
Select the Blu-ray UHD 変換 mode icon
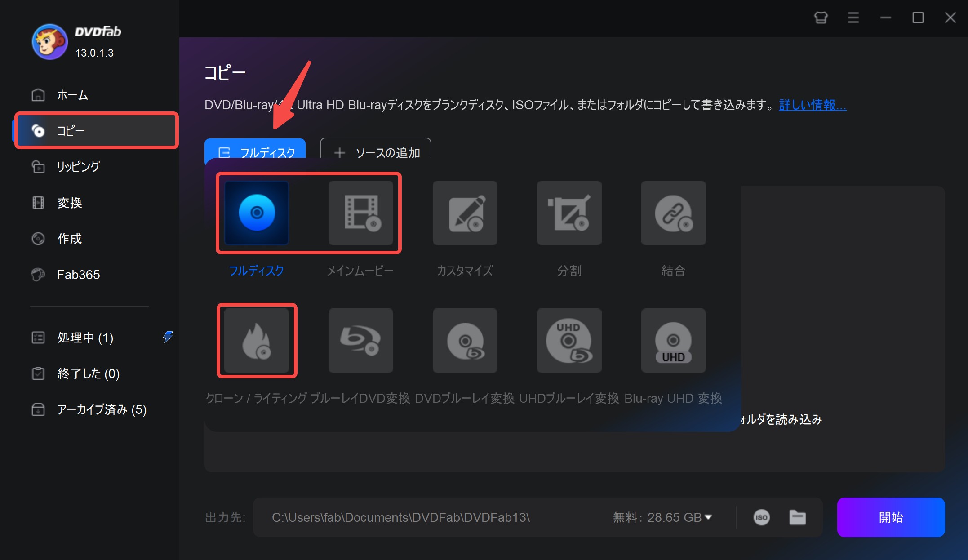[674, 341]
